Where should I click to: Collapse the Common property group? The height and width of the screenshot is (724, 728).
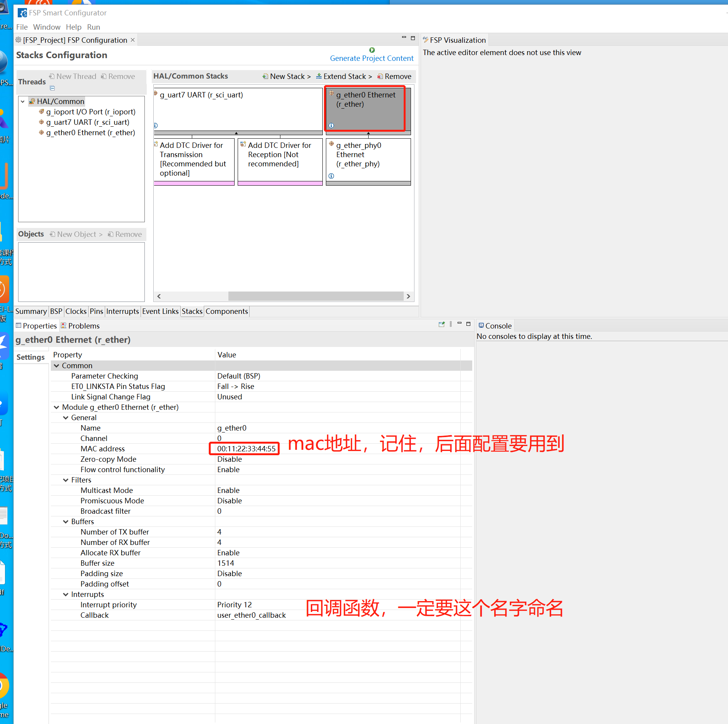click(57, 365)
